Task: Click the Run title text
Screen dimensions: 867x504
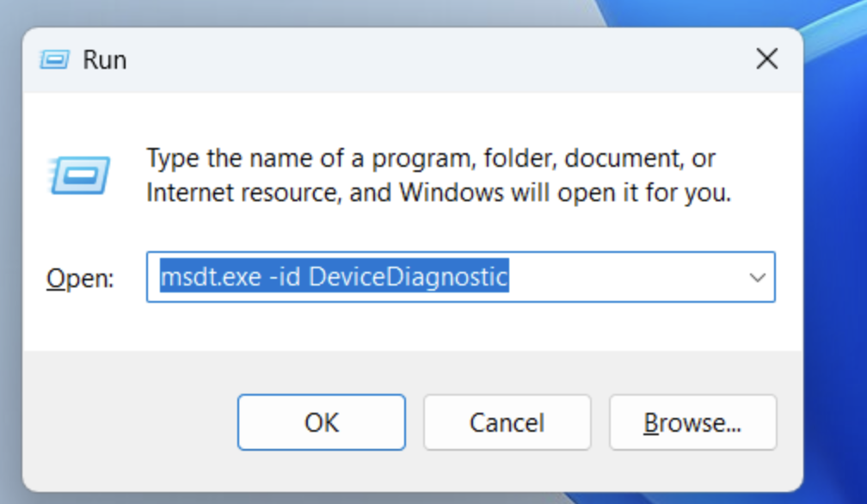Action: [x=106, y=58]
